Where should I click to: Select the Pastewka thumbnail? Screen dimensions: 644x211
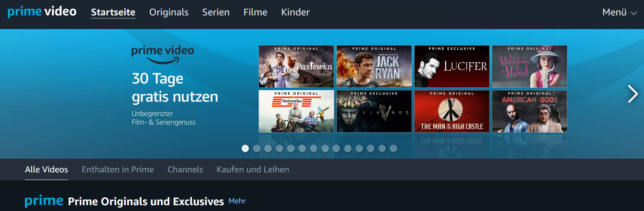pos(296,66)
